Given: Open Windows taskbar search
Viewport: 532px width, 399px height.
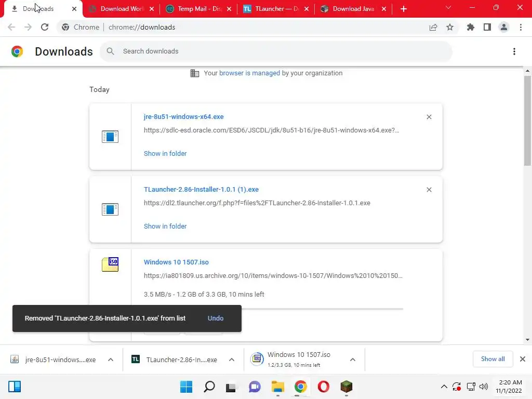Looking at the screenshot, I should click(209, 387).
